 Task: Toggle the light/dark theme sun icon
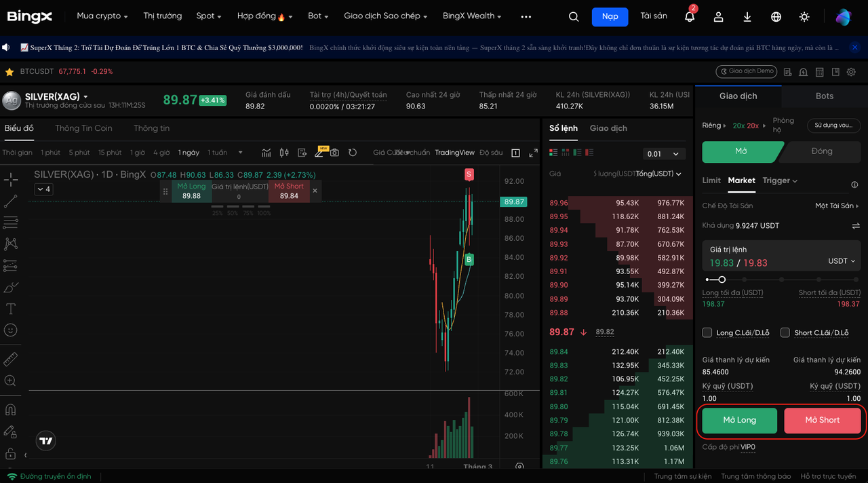[804, 17]
